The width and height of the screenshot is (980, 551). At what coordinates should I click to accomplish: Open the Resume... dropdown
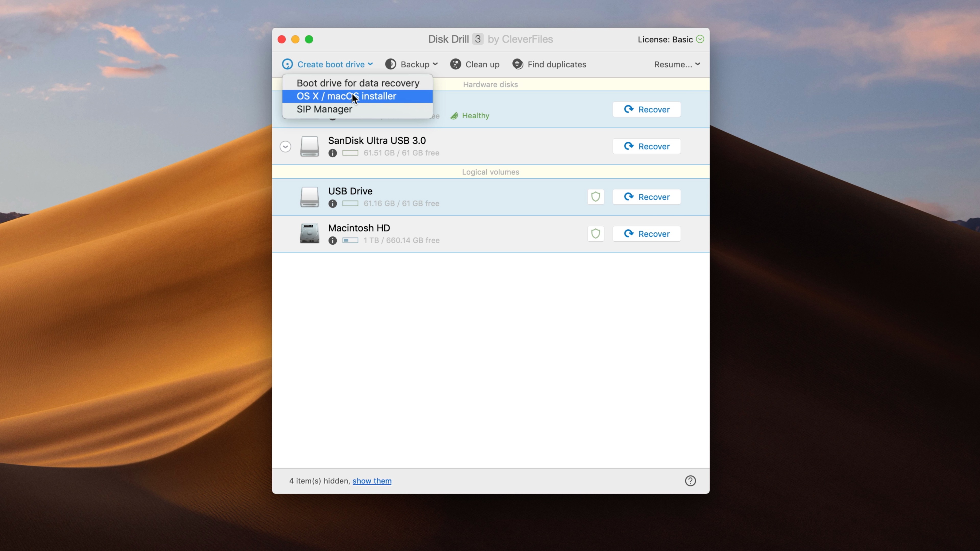pos(677,64)
